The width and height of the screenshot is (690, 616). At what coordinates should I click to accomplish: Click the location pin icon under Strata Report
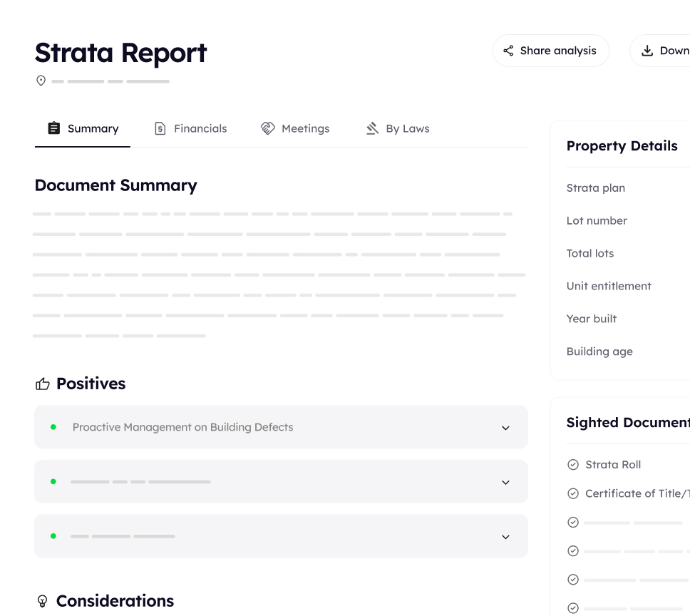pyautogui.click(x=41, y=81)
